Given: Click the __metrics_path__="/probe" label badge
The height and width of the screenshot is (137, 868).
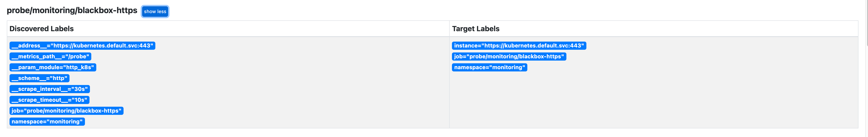Looking at the screenshot, I should click(x=50, y=57).
